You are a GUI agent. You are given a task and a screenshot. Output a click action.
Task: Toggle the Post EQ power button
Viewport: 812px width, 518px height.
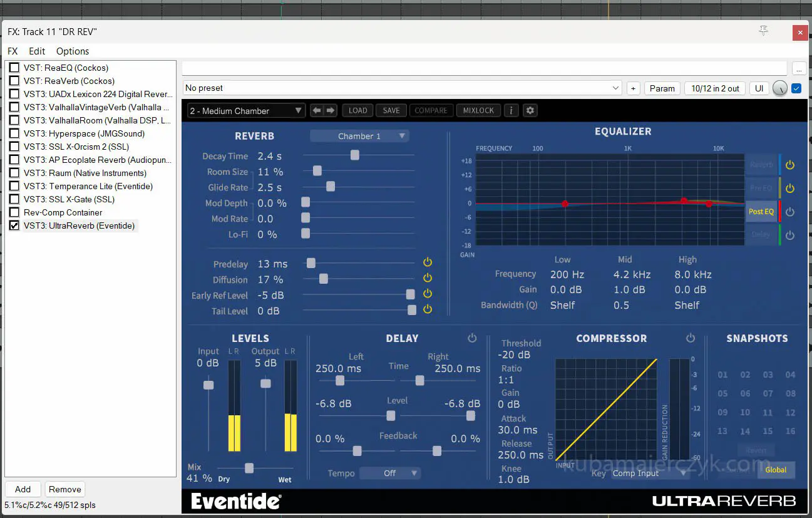click(x=790, y=212)
